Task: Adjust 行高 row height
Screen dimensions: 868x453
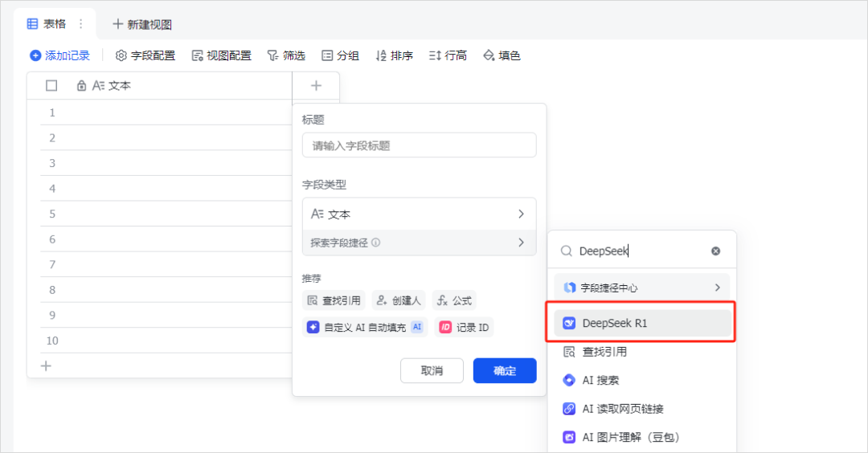Action: click(x=448, y=55)
